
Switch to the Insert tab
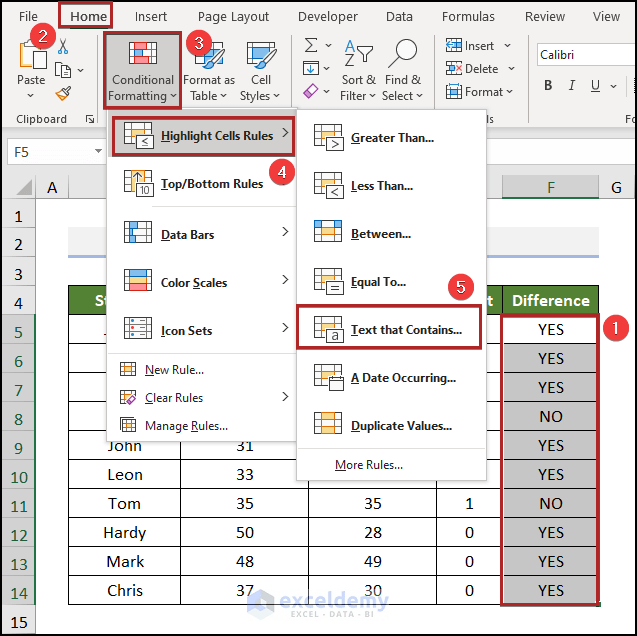point(151,16)
